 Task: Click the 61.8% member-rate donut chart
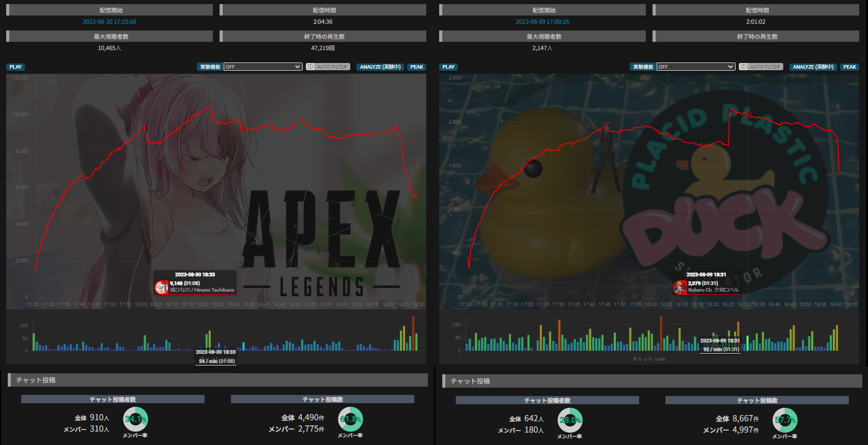(350, 419)
